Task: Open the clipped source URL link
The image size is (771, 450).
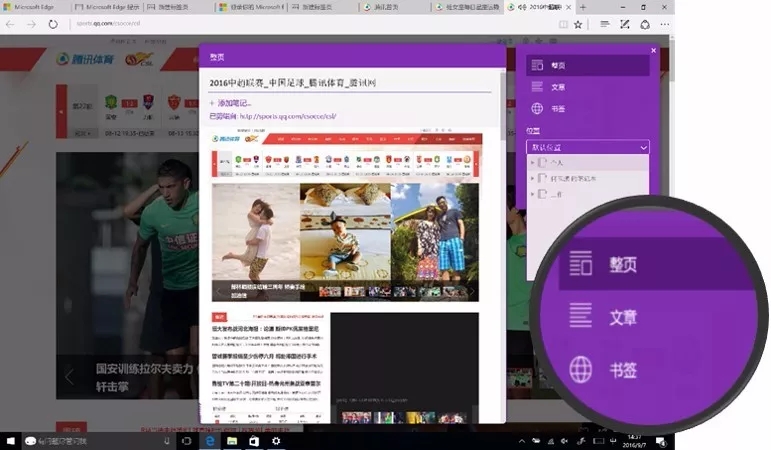Action: click(288, 117)
